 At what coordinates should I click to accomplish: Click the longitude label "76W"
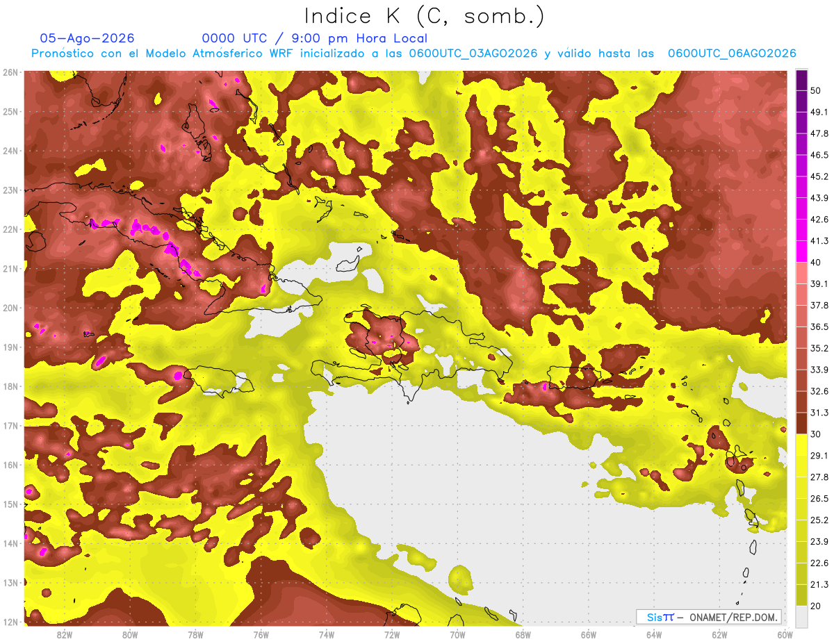(261, 635)
